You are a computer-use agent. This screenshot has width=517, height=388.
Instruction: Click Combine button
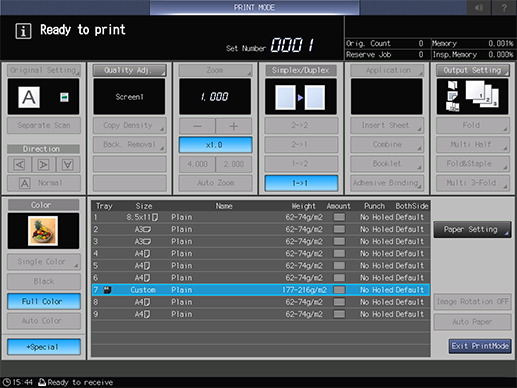[x=387, y=145]
